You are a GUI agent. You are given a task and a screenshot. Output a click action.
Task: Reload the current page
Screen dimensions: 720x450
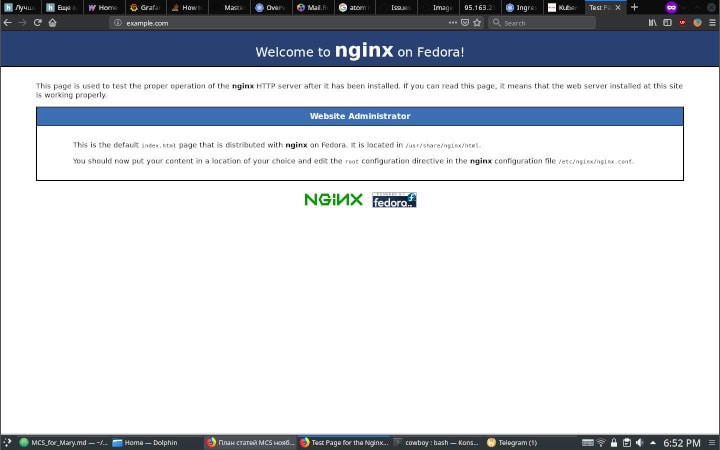click(x=37, y=22)
